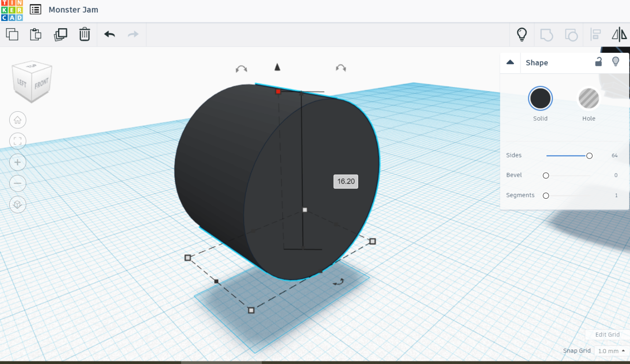This screenshot has width=630, height=364.
Task: Click the Copy icon in toolbar
Action: 12,34
